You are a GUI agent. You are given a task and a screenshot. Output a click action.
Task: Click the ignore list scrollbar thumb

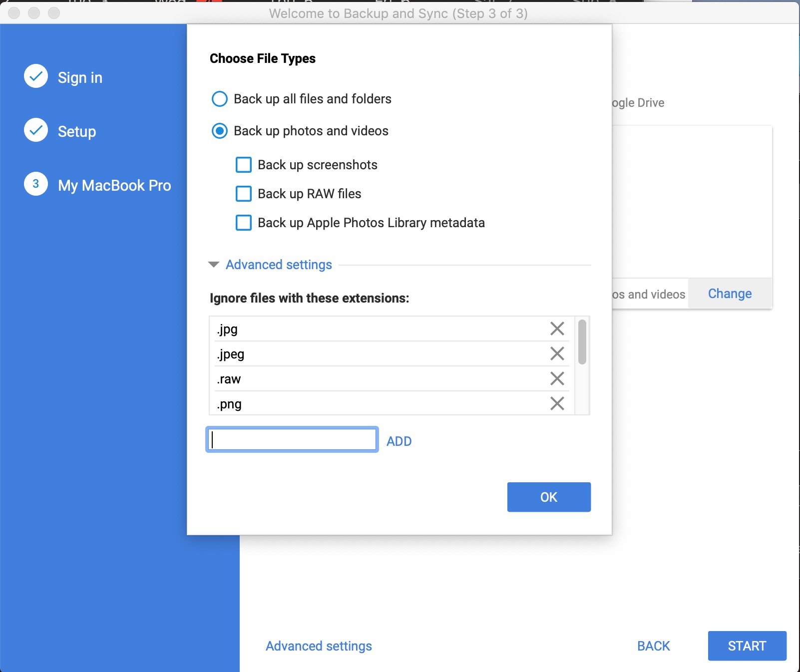(x=582, y=342)
